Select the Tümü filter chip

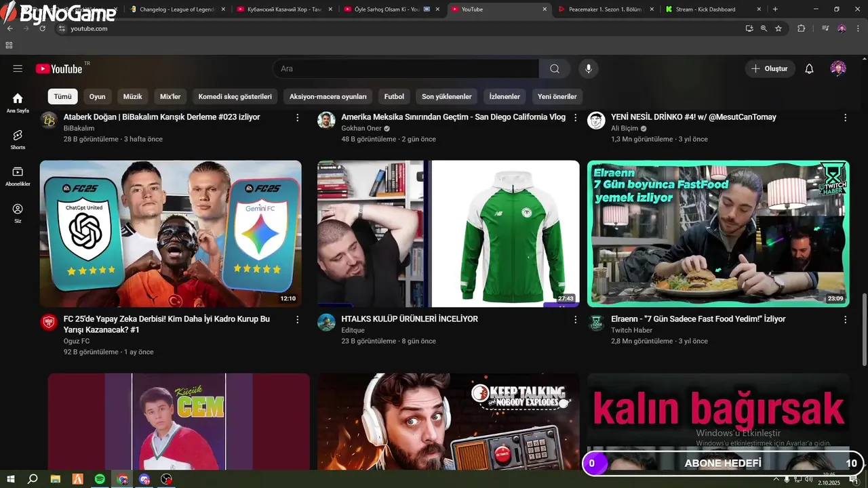(x=62, y=96)
